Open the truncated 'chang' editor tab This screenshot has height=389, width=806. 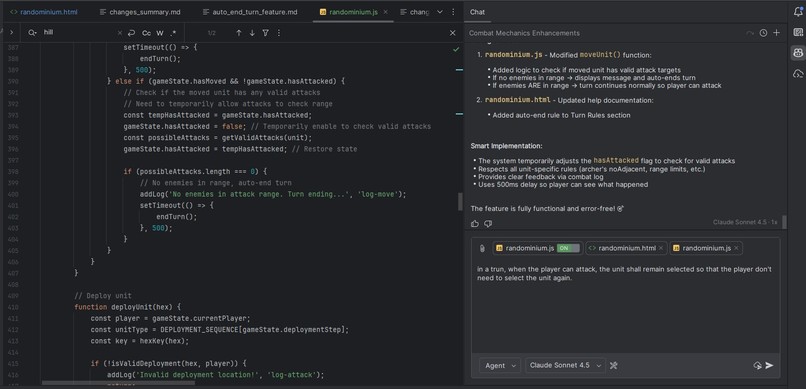click(414, 12)
